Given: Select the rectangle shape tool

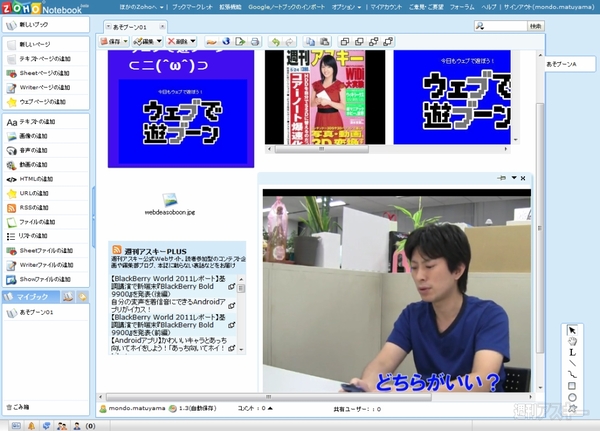Looking at the screenshot, I should (572, 386).
